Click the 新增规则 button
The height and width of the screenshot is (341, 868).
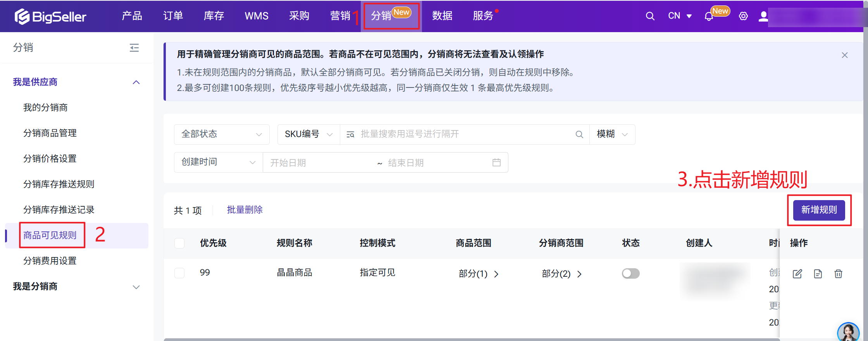point(819,210)
